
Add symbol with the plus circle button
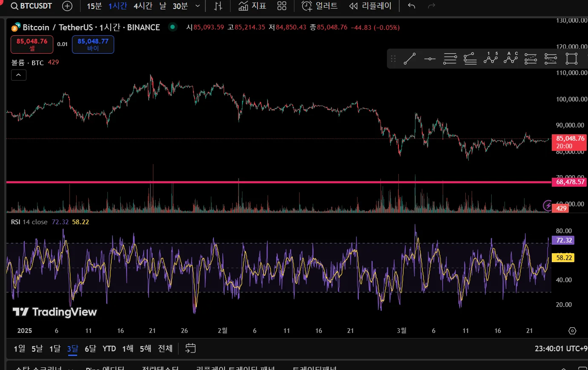(67, 6)
